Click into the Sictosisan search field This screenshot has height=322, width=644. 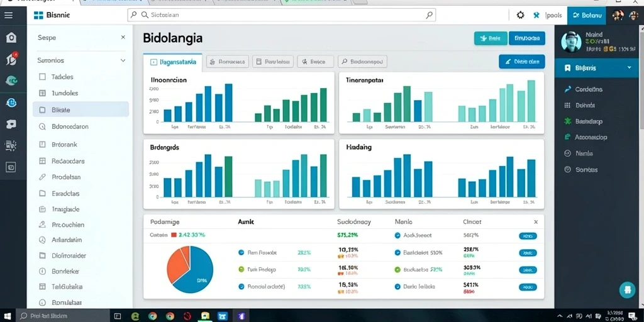point(281,15)
